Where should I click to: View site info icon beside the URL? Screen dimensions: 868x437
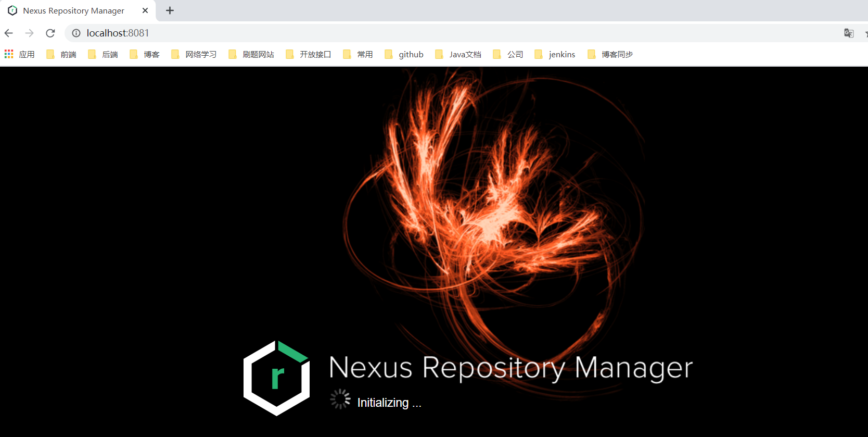[x=76, y=33]
